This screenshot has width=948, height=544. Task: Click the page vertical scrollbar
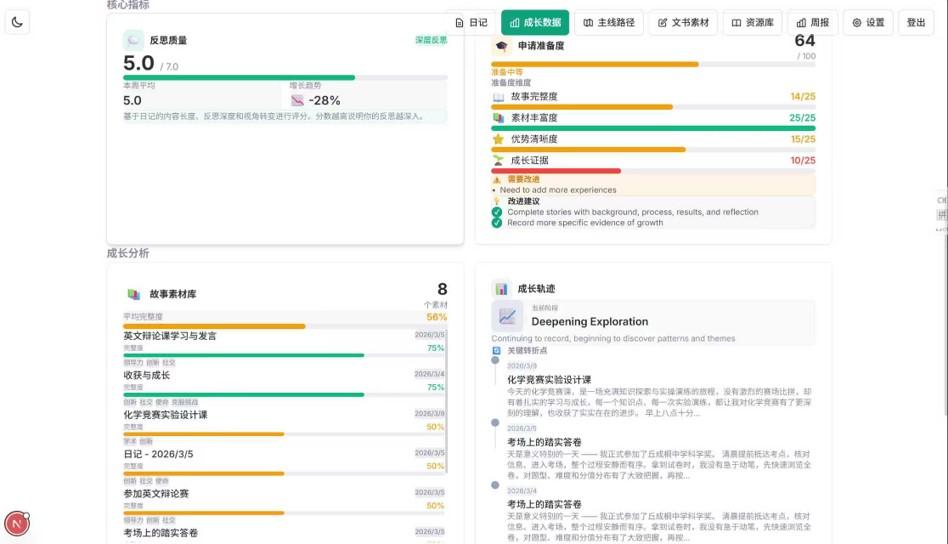click(x=946, y=324)
